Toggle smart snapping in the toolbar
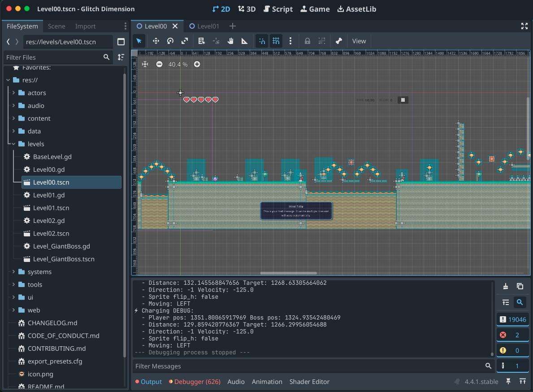 (x=262, y=41)
